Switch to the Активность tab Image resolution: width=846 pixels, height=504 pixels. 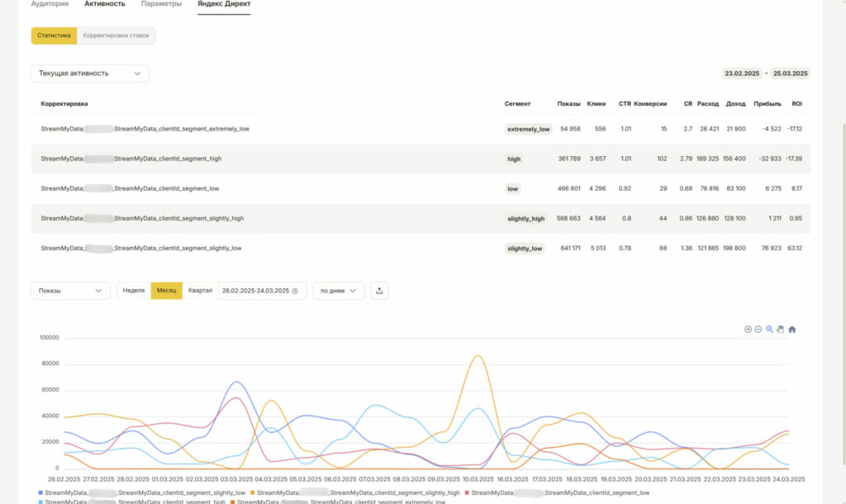point(105,4)
